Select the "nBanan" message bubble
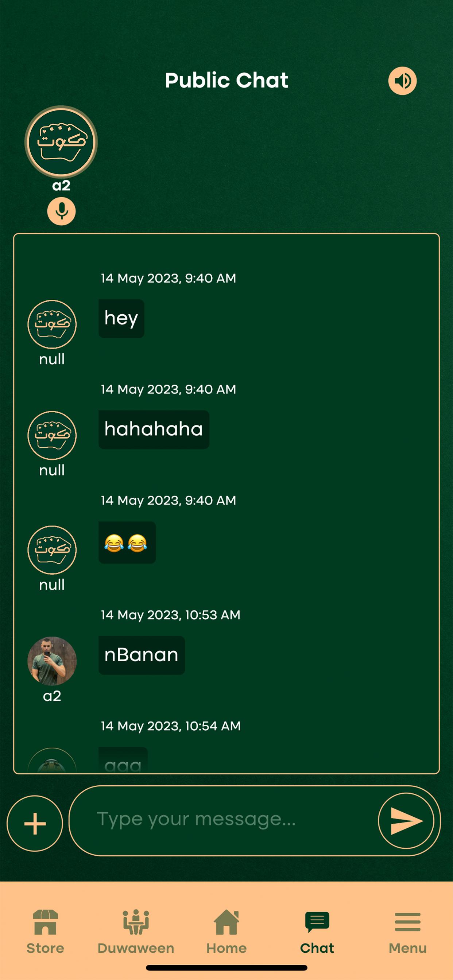Viewport: 453px width, 980px height. pyautogui.click(x=142, y=655)
